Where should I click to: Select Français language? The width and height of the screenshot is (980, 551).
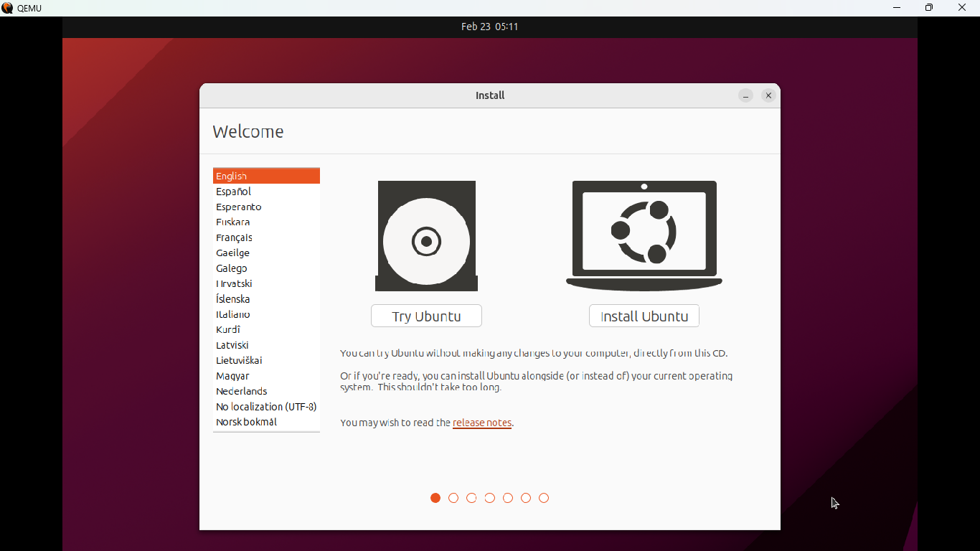click(266, 237)
